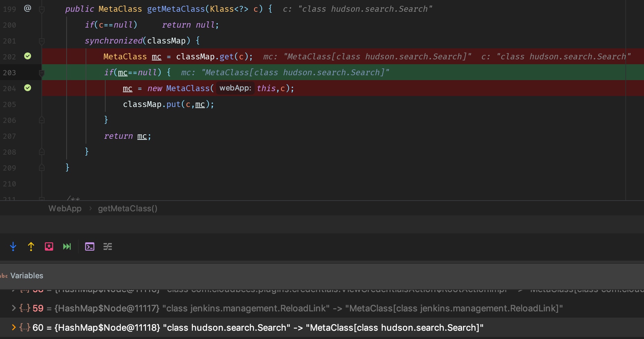Screen dimensions: 644x339
Task: Collapse the getMetaClass method fold on line 199
Action: (x=42, y=10)
